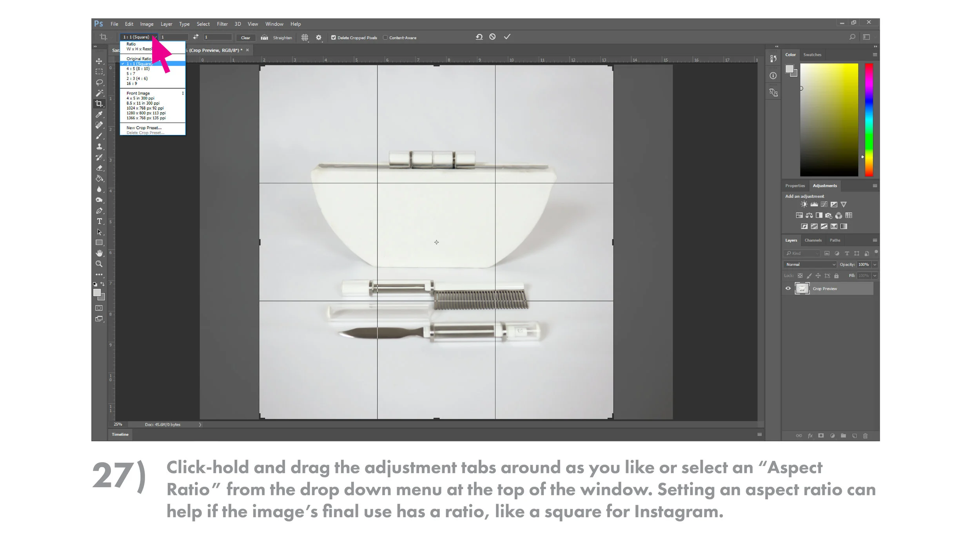Select the Paint Bucket tool
Viewport: 980px width, 551px height.
99,179
